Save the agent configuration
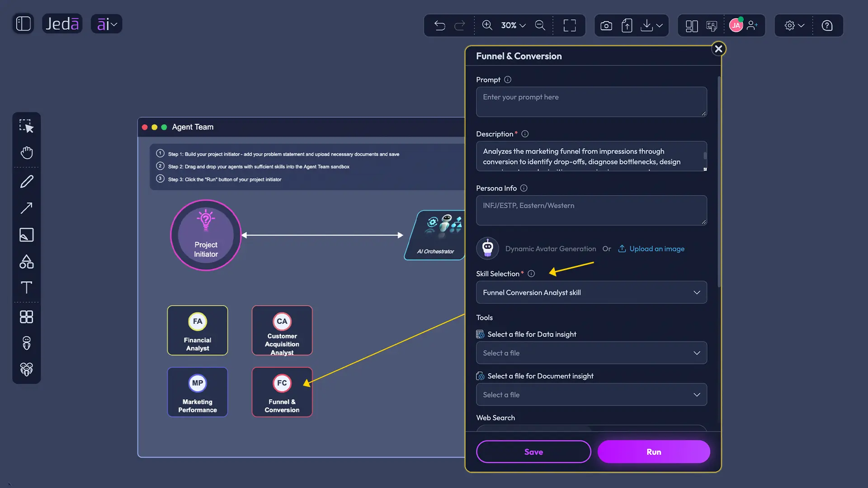Screen dimensions: 868x488 click(x=533, y=452)
